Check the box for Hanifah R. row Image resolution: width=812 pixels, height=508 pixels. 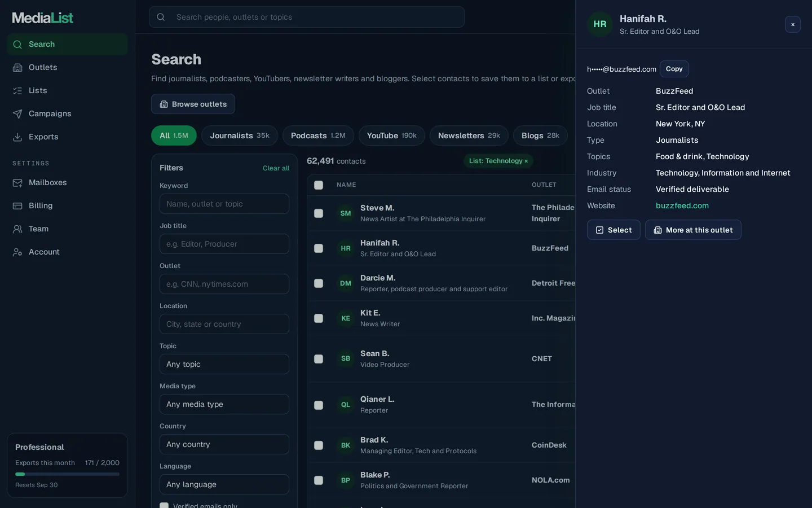(319, 248)
